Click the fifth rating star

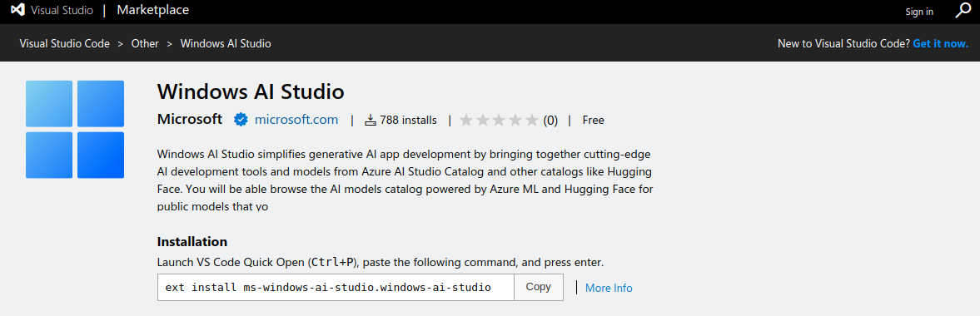tap(531, 120)
